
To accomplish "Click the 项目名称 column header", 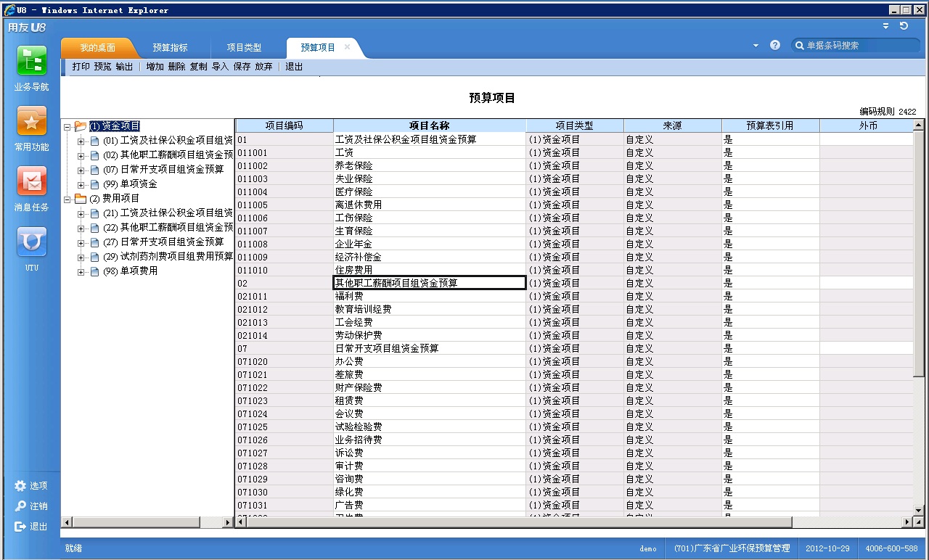I will point(430,125).
